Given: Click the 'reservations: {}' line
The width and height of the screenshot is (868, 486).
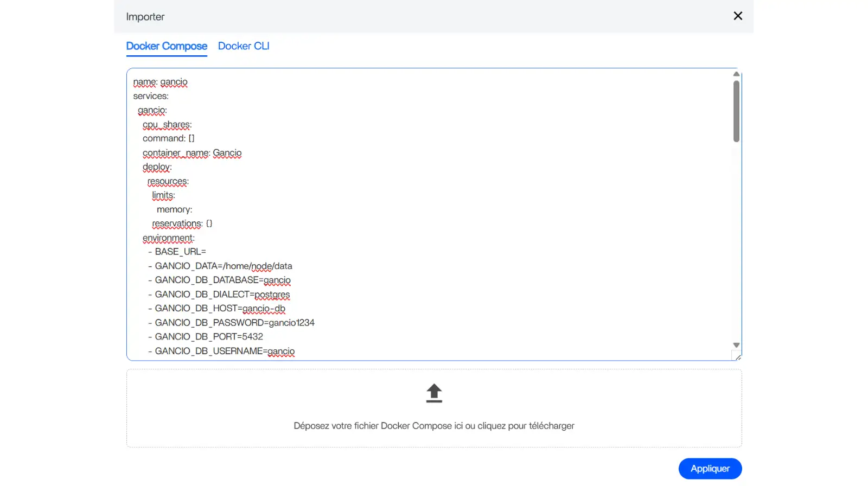Looking at the screenshot, I should pos(182,223).
